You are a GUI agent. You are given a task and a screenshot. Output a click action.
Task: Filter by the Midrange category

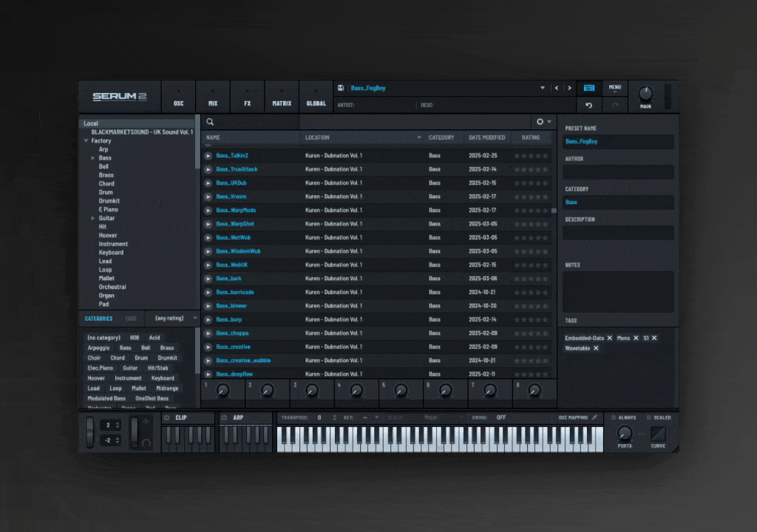coord(167,389)
